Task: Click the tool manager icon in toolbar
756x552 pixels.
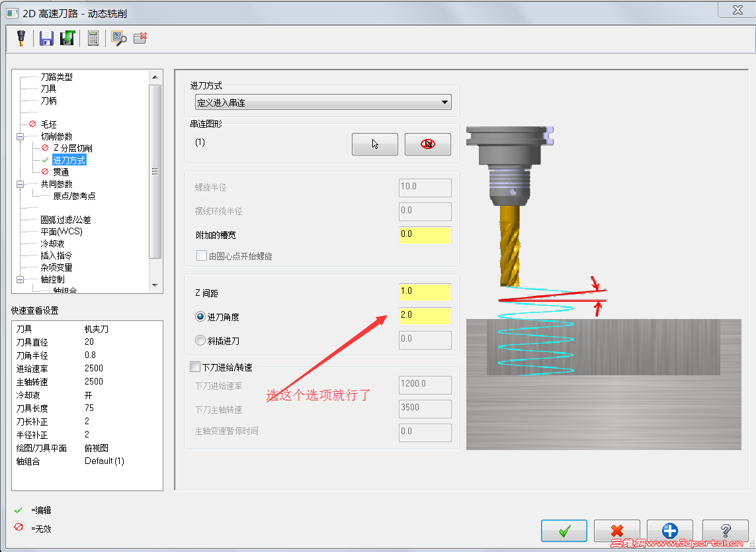Action: point(21,38)
